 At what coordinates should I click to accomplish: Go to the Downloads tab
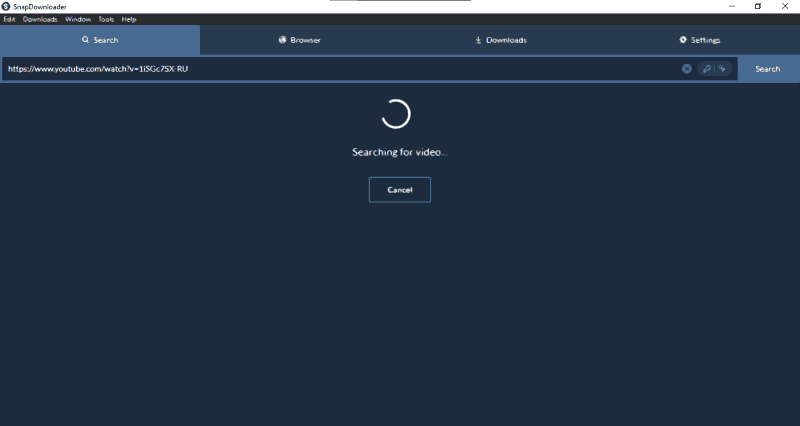[500, 40]
